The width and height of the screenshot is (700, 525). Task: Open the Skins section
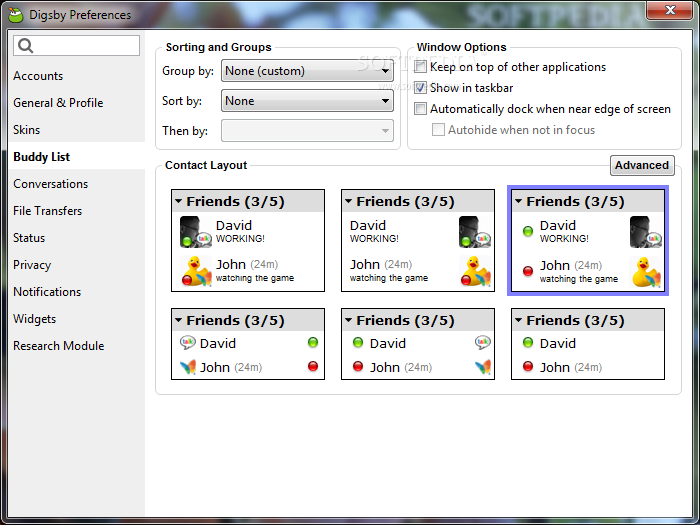[76, 130]
